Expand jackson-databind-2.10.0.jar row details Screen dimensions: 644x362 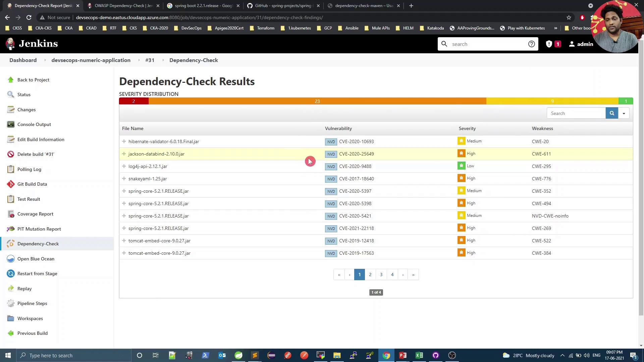pyautogui.click(x=124, y=154)
